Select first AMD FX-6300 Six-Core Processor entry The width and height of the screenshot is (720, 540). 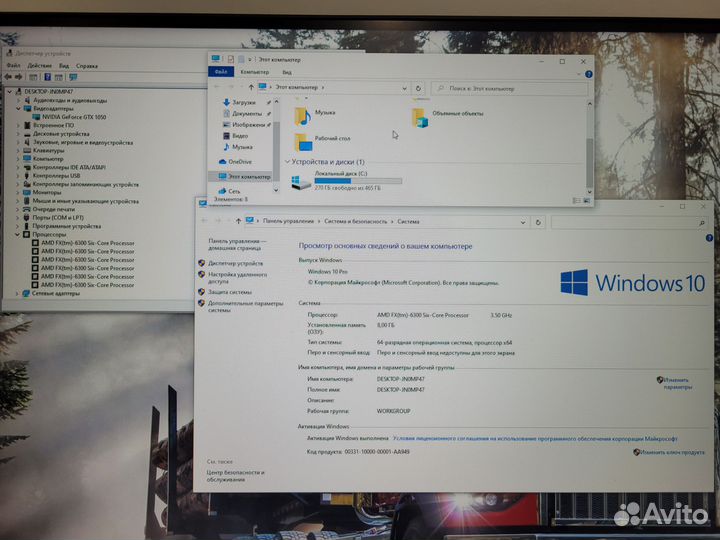[88, 243]
